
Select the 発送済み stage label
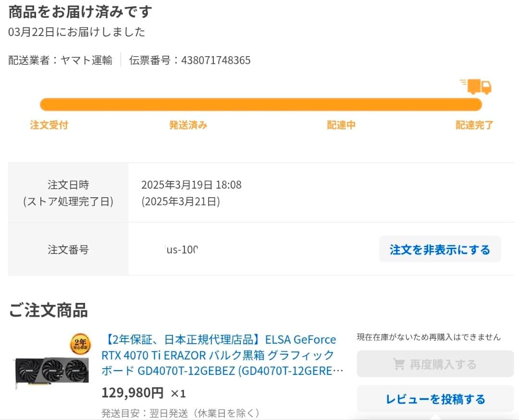(x=188, y=125)
